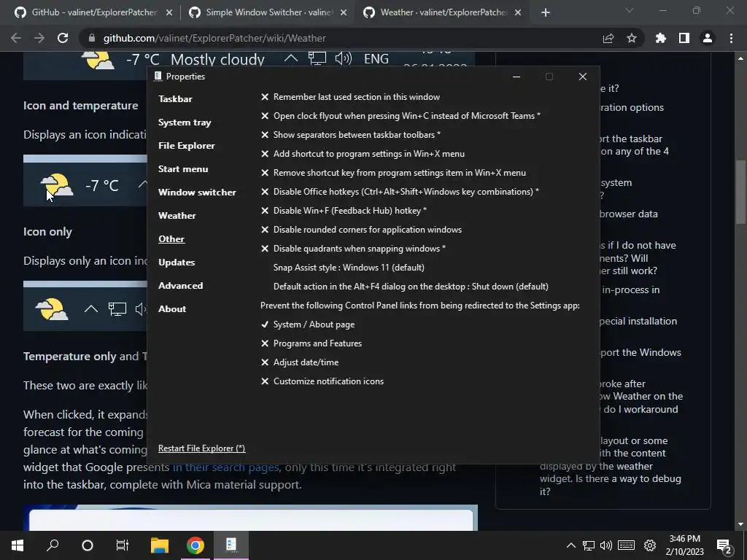View site information lock icon
This screenshot has height=560, width=747.
[x=92, y=38]
